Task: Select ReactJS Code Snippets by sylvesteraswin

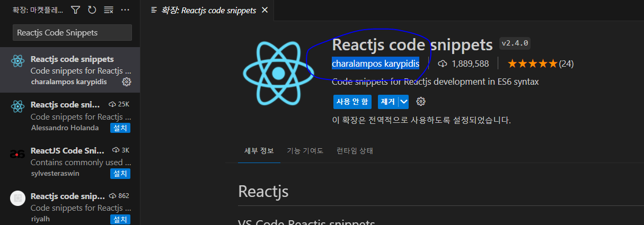Action: pos(70,161)
